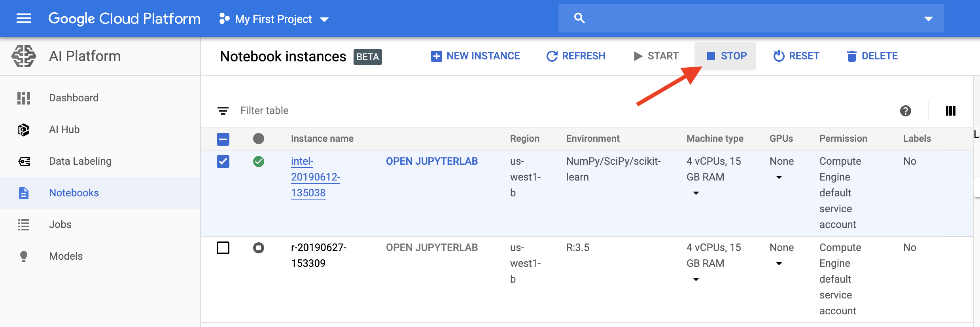Image resolution: width=980 pixels, height=327 pixels.
Task: Click the Instance name column header
Action: click(x=322, y=139)
